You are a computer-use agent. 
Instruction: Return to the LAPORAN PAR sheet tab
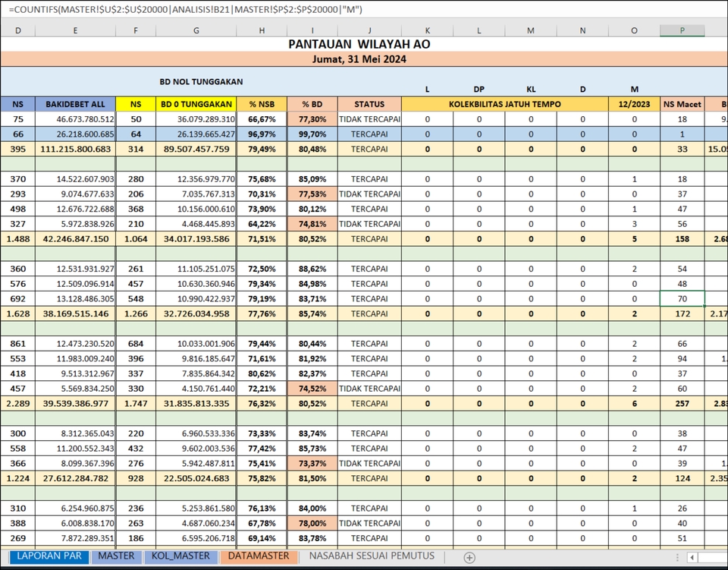coord(49,556)
